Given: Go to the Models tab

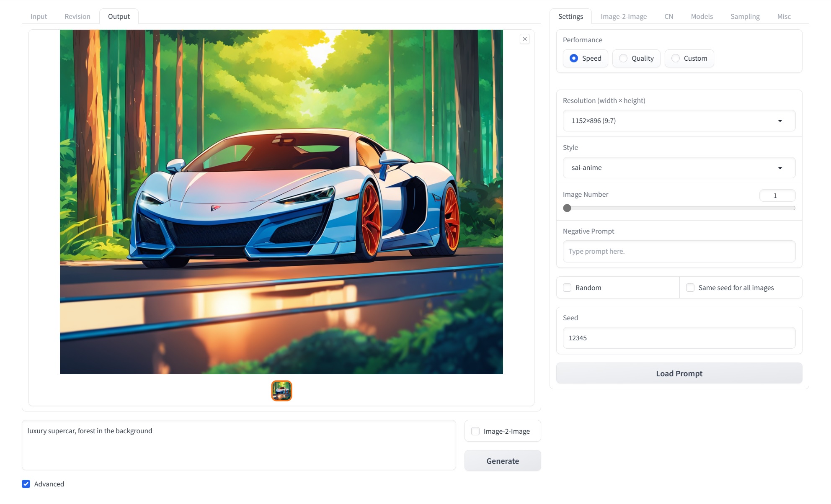Looking at the screenshot, I should [702, 16].
